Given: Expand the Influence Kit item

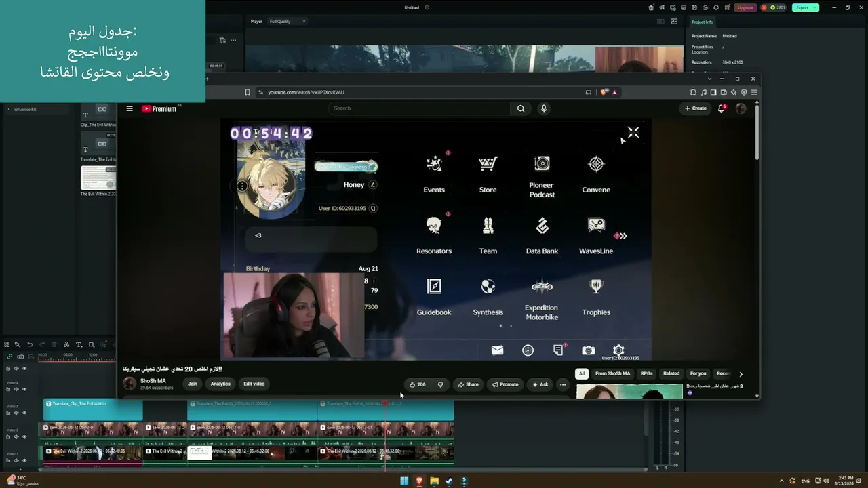Looking at the screenshot, I should pos(9,109).
